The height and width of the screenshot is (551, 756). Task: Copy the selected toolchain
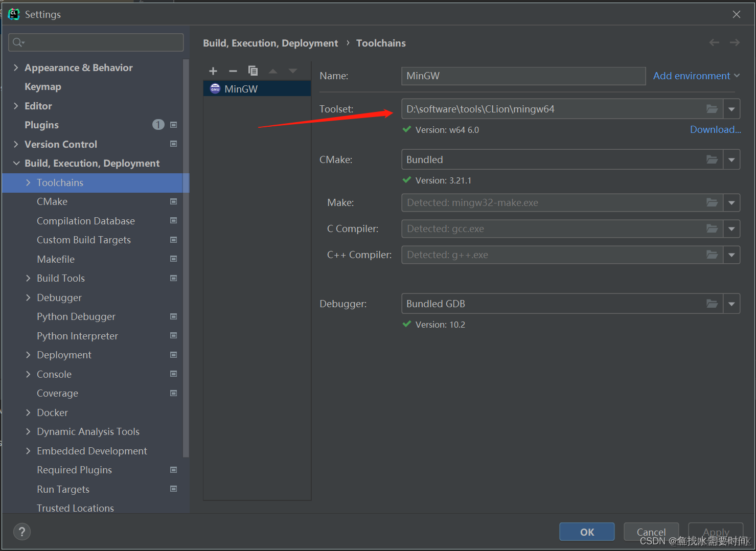pyautogui.click(x=253, y=71)
